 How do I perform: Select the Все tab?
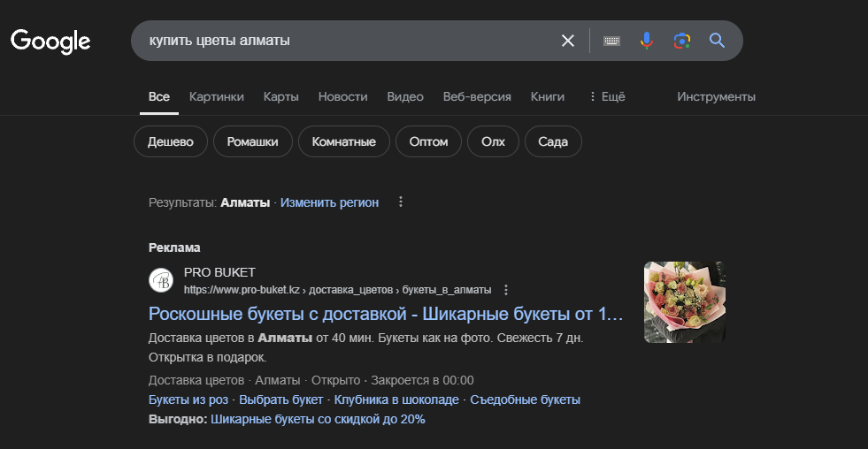tap(159, 96)
